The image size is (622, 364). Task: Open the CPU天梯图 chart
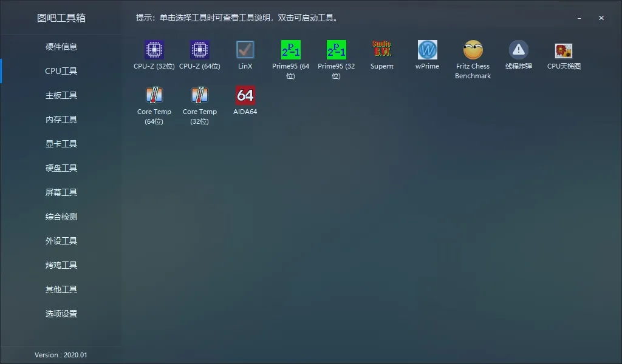[x=564, y=52]
